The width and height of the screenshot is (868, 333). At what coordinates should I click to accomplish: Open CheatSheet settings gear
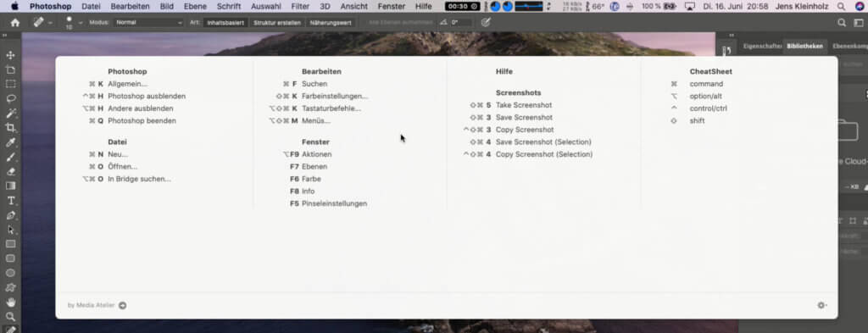822,305
